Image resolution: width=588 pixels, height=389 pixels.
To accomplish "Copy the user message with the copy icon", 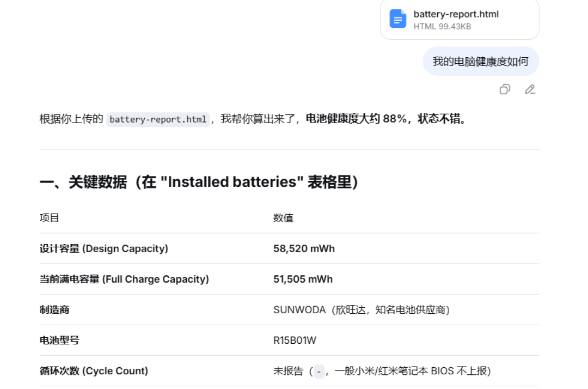I will tap(505, 89).
